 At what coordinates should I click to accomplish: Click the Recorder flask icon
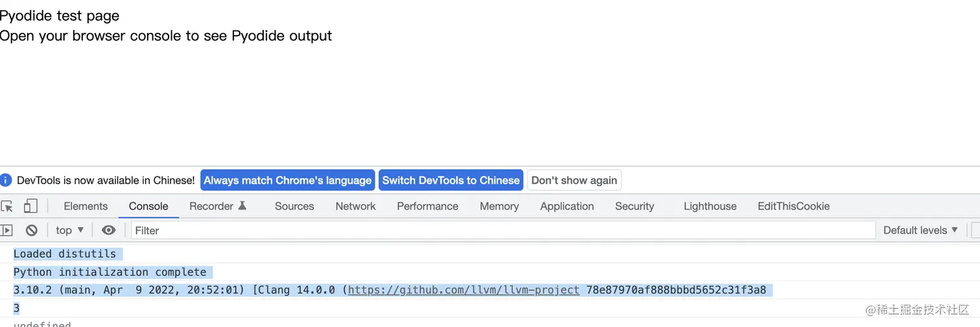[242, 206]
